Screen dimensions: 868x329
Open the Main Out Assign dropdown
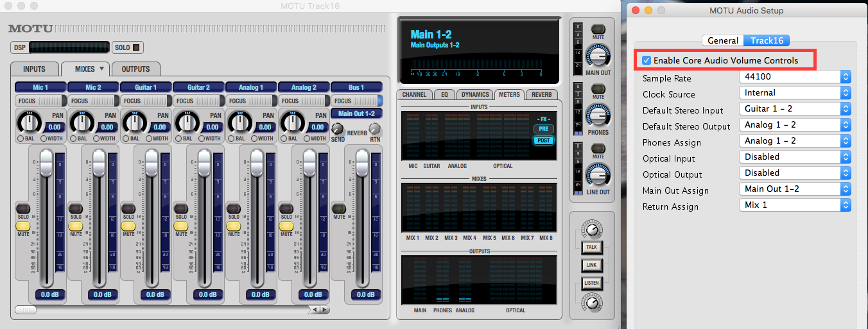(795, 189)
